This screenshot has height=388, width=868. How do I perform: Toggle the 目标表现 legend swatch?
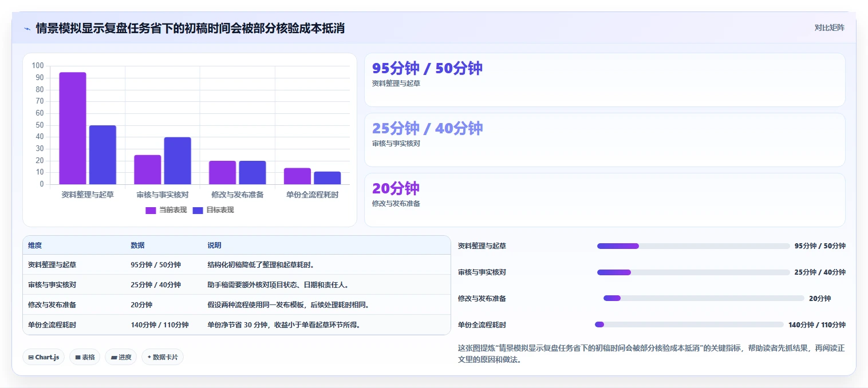[x=198, y=210]
